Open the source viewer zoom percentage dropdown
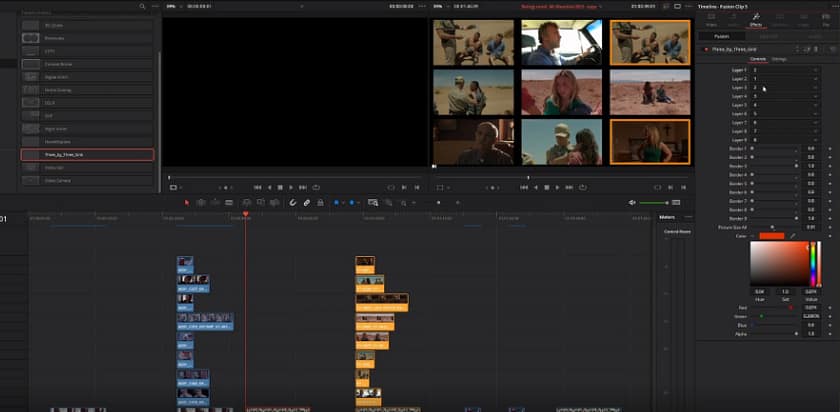 coord(174,6)
